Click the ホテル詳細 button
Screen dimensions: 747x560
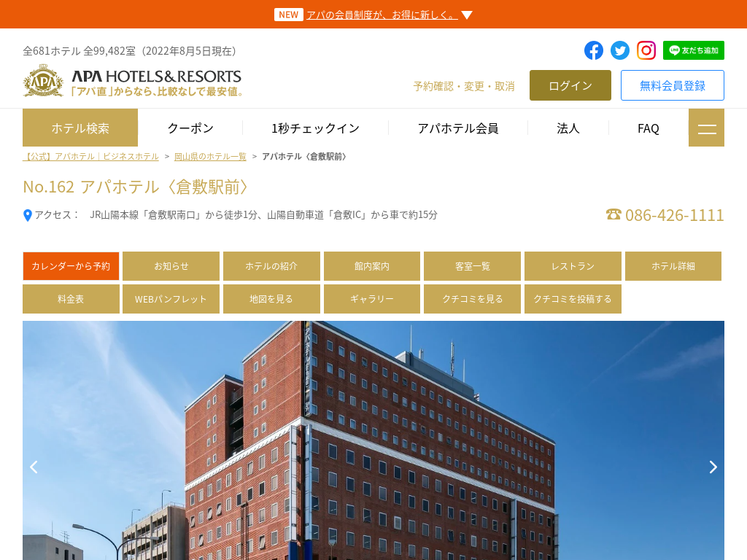coord(673,266)
